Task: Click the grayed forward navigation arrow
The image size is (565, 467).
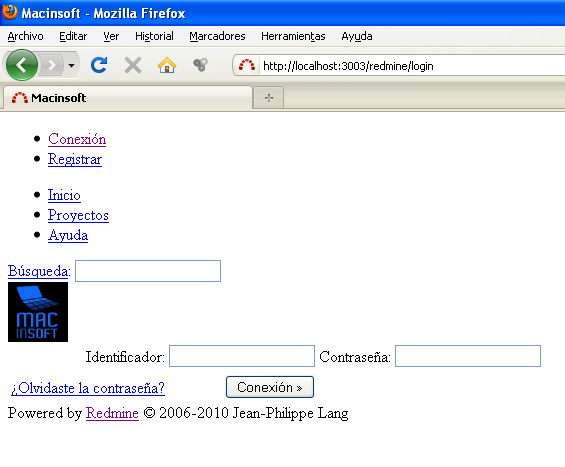Action: 52,65
